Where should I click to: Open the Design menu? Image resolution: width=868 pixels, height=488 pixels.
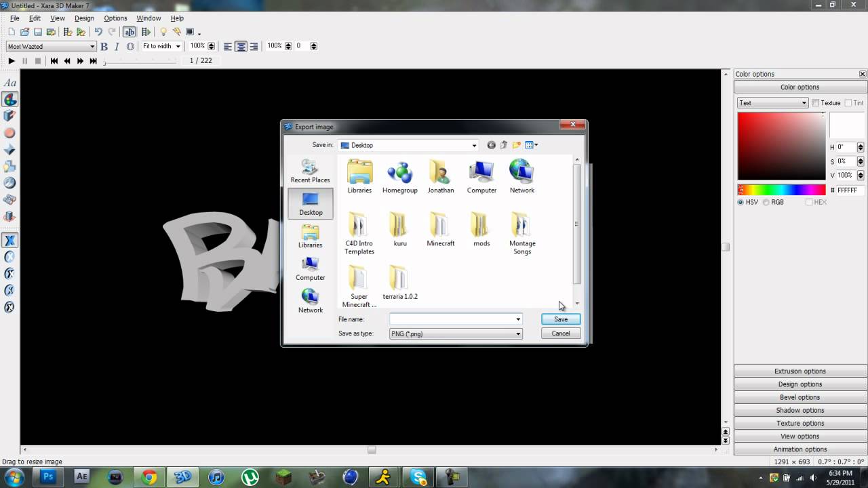(x=84, y=18)
